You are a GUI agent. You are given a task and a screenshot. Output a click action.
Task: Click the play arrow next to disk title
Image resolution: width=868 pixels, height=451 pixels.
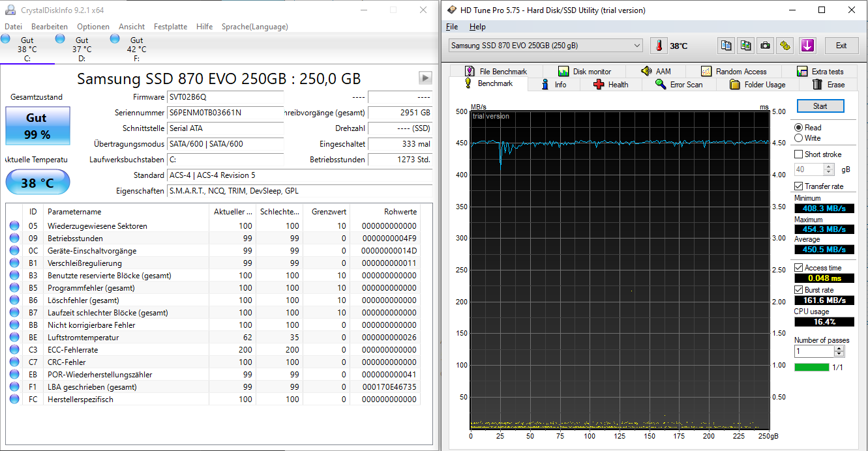point(425,78)
